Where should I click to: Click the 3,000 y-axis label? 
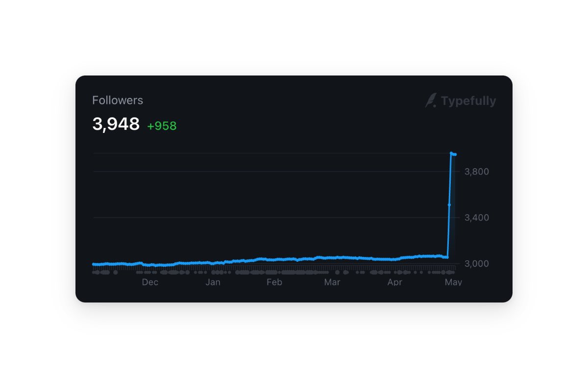tap(477, 264)
